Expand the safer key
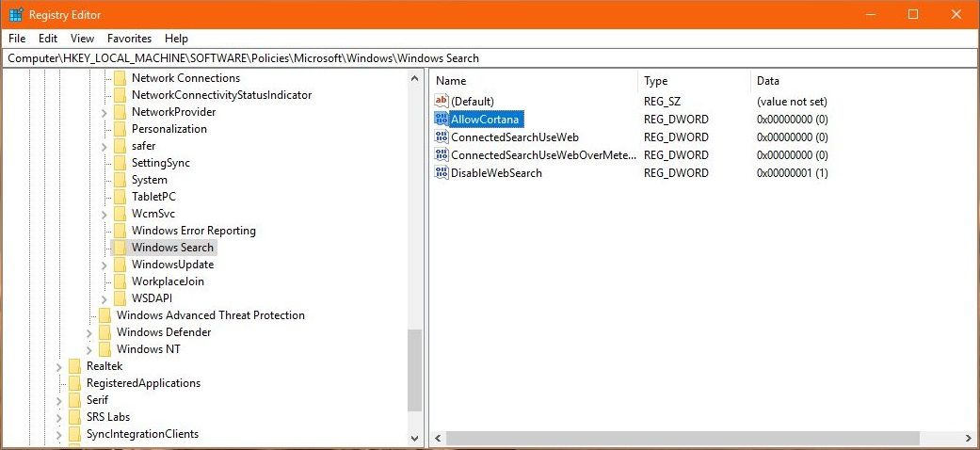 tap(104, 146)
